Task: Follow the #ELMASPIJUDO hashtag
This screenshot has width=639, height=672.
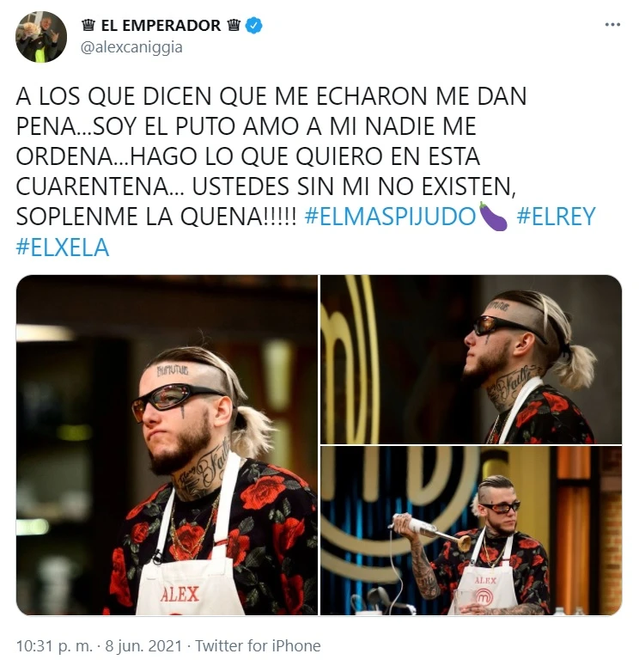Action: click(x=390, y=217)
